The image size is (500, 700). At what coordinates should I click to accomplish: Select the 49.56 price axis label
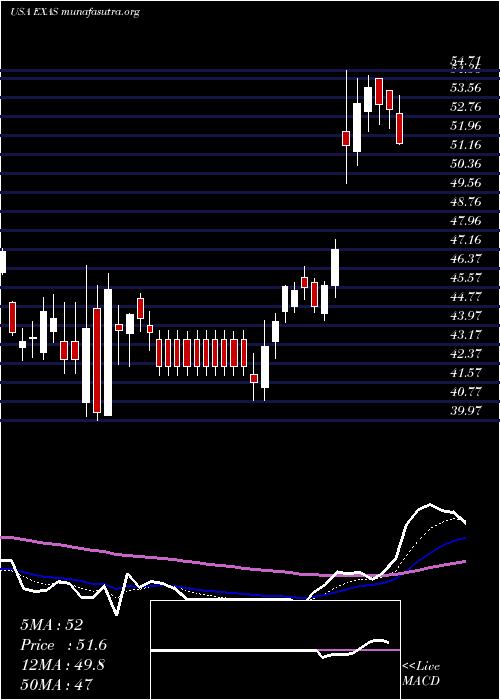[466, 182]
